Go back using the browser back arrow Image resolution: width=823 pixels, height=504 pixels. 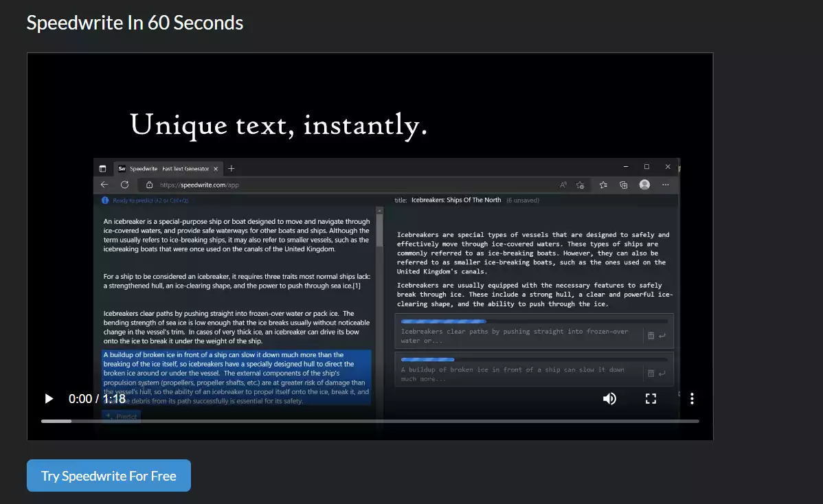pyautogui.click(x=104, y=185)
